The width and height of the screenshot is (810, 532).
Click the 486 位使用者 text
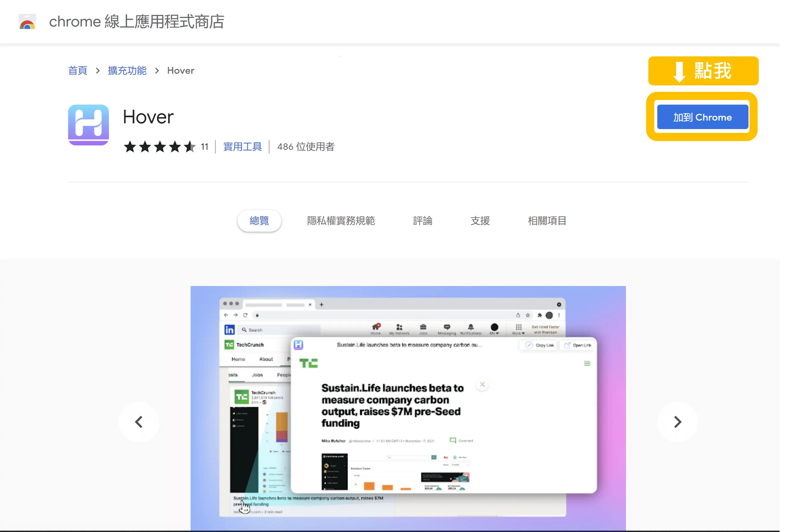[305, 147]
